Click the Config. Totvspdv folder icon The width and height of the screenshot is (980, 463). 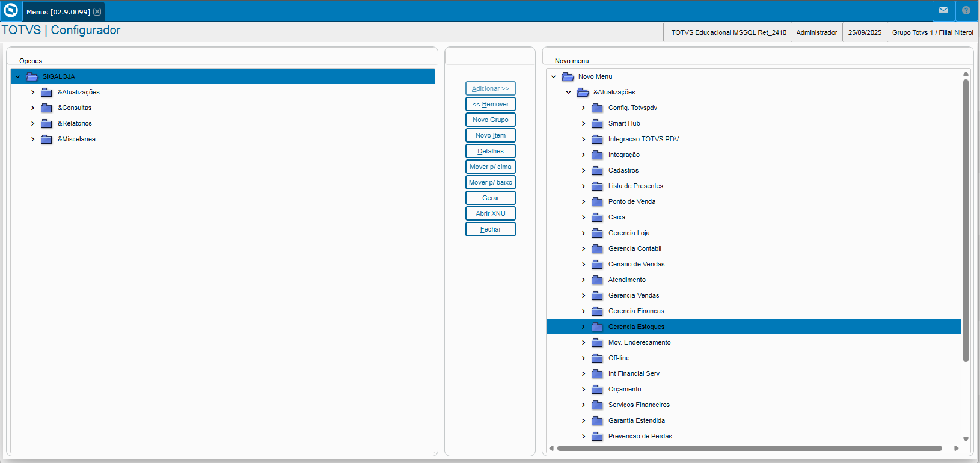pyautogui.click(x=597, y=108)
